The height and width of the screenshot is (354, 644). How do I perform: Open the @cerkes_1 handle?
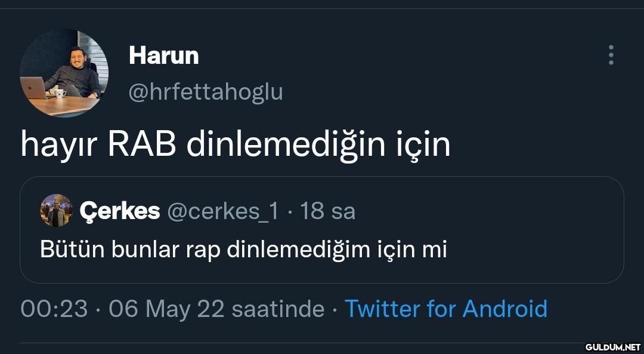pyautogui.click(x=222, y=210)
